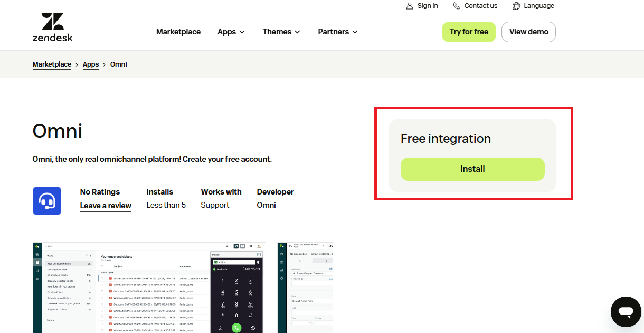
Task: Click the Omni developer name
Action: point(267,205)
